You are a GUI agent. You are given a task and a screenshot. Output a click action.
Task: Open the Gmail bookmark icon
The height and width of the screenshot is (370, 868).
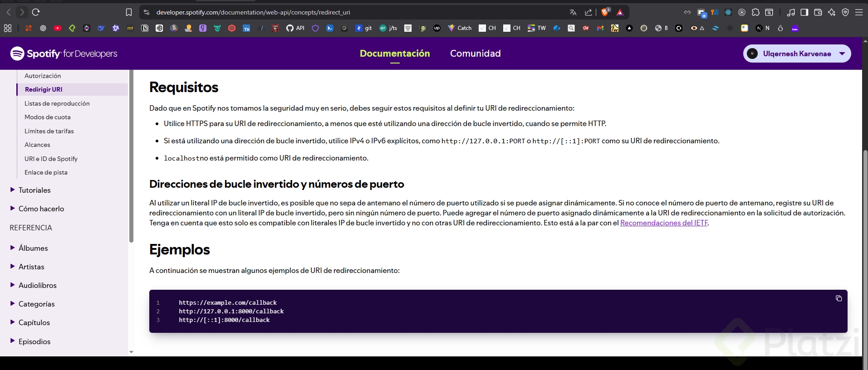coord(600,28)
